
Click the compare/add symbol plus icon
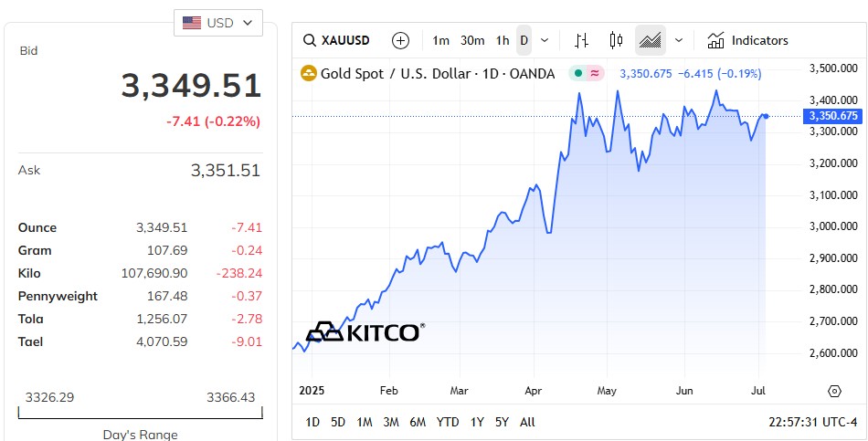[400, 40]
